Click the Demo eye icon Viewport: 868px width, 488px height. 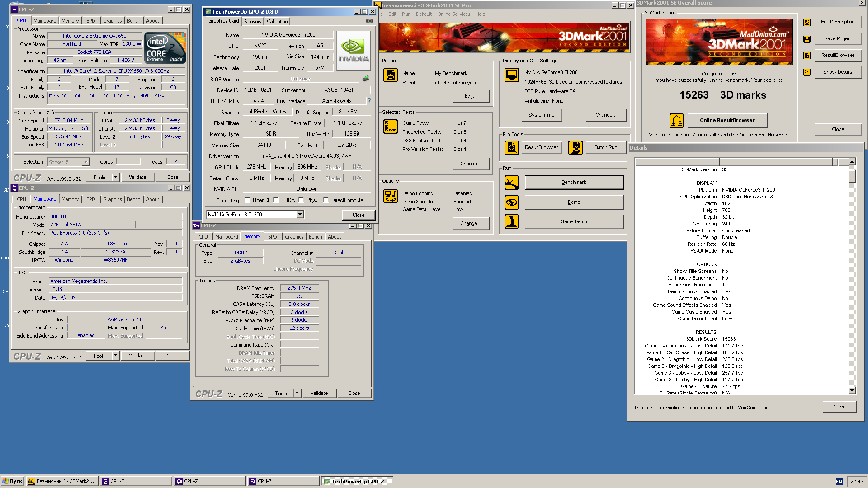[512, 202]
